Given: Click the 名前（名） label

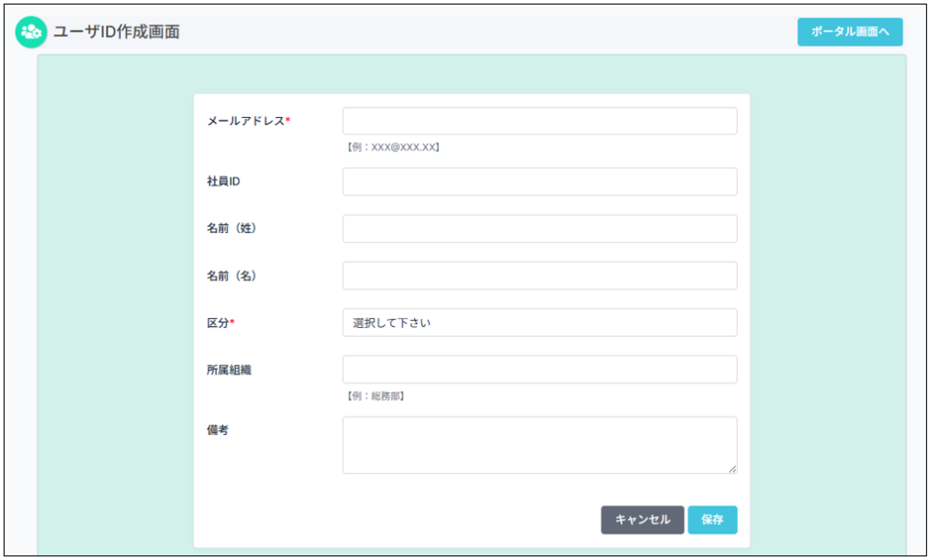Looking at the screenshot, I should 231,276.
